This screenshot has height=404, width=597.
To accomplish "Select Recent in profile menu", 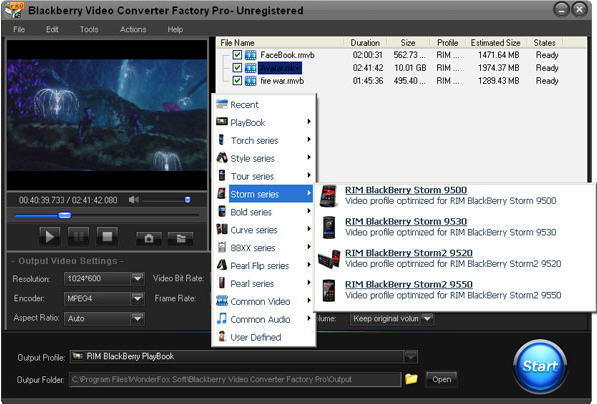I will tap(264, 105).
